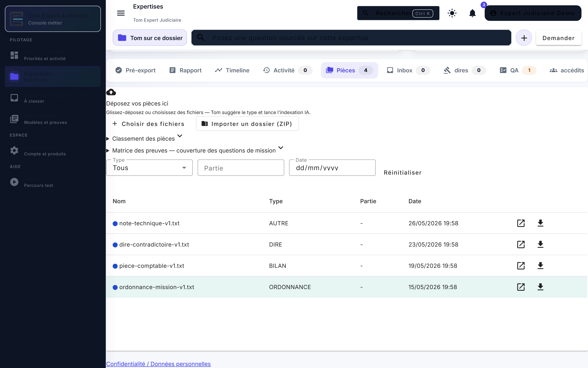Open Priorités et activité dashboard icon
The height and width of the screenshot is (368, 588).
(14, 55)
